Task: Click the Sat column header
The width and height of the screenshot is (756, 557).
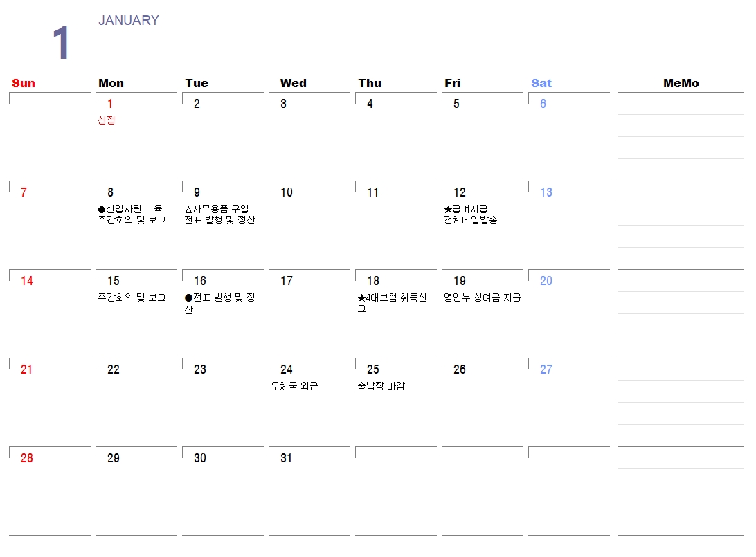Action: pos(541,83)
